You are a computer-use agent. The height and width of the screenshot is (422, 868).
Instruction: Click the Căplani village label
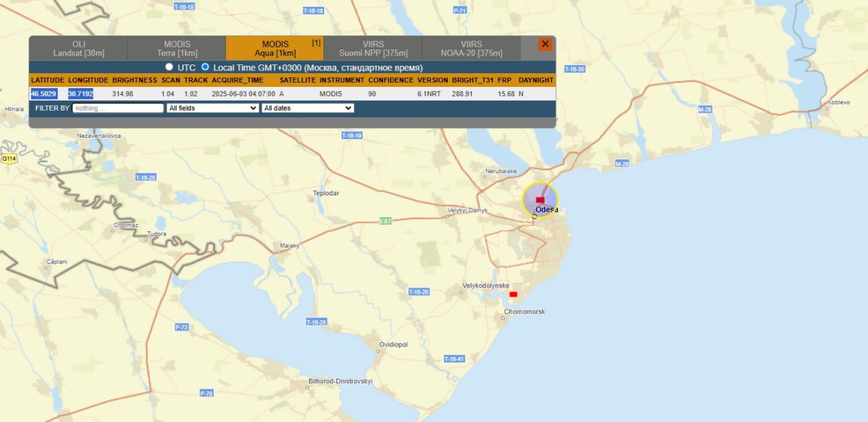(x=57, y=261)
